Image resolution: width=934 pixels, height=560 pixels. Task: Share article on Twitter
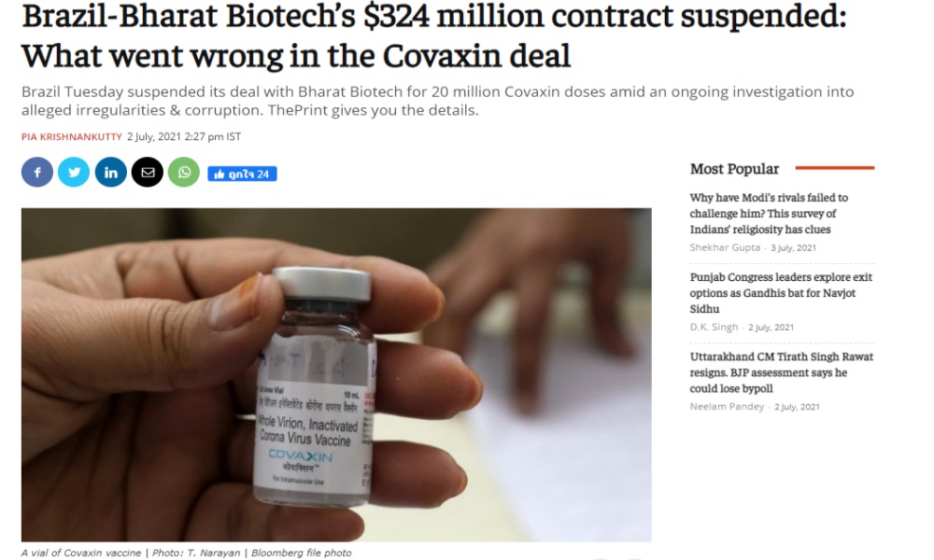coord(74,173)
